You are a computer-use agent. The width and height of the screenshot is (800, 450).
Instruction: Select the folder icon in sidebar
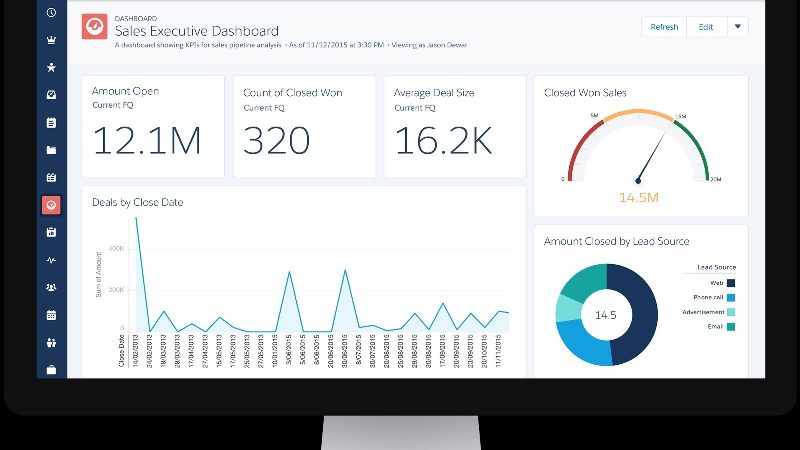click(x=51, y=150)
